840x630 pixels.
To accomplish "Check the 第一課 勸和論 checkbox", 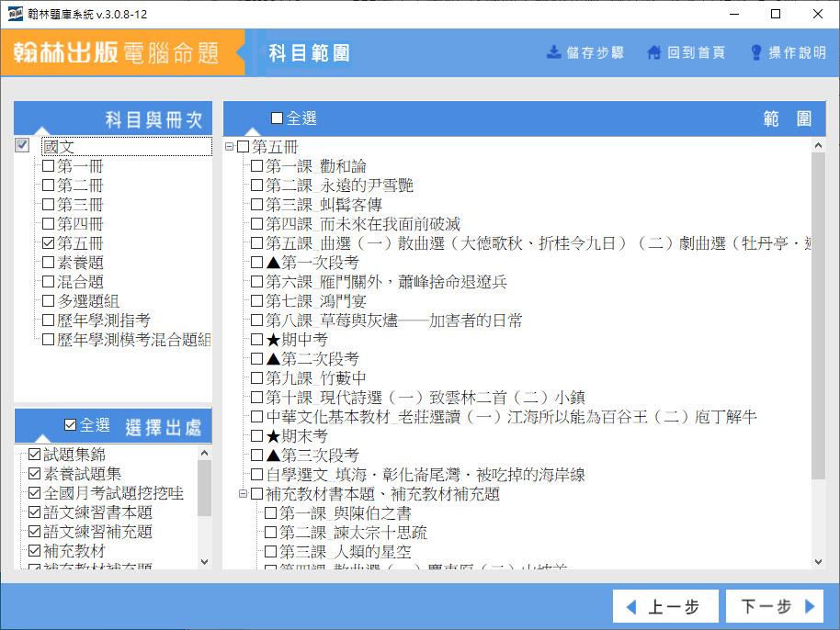I will click(257, 166).
